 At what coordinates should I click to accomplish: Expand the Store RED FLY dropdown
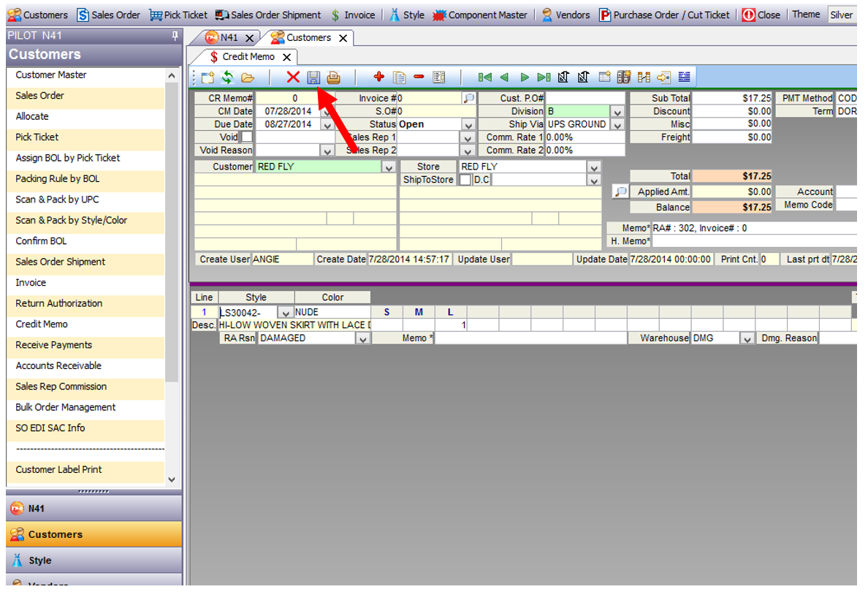pos(594,167)
